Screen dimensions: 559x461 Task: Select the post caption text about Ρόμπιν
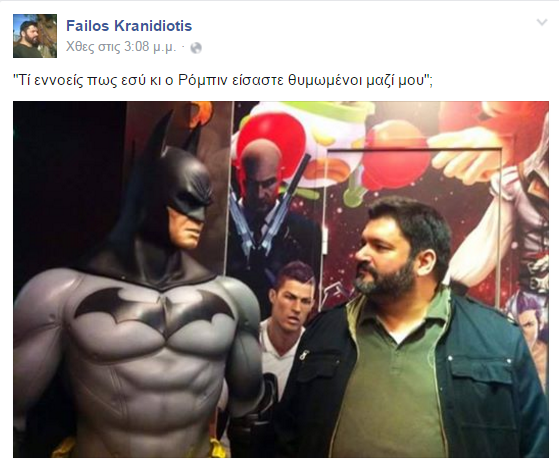(x=222, y=81)
